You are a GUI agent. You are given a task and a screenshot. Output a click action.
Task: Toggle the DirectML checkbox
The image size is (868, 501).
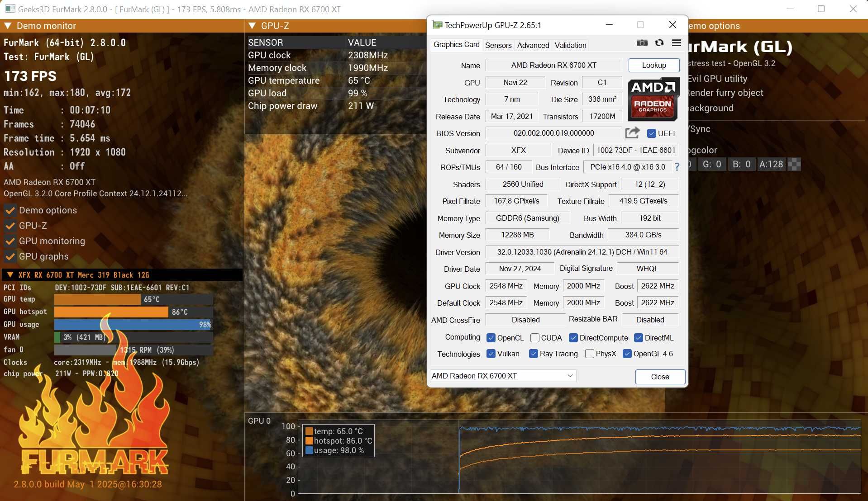(638, 338)
